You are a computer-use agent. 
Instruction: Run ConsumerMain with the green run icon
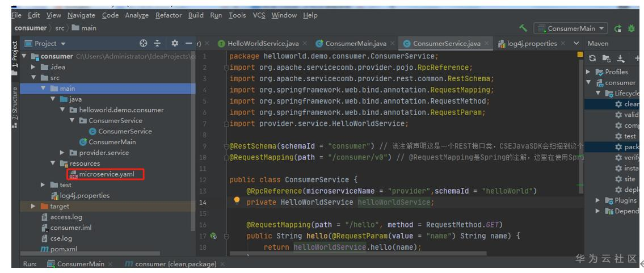[617, 28]
